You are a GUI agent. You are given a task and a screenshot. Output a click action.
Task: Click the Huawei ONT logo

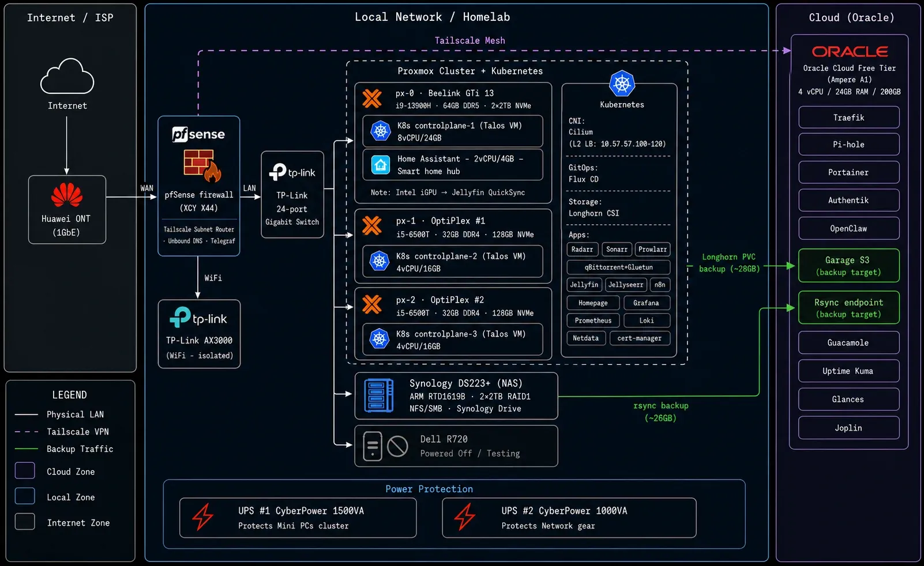(67, 195)
